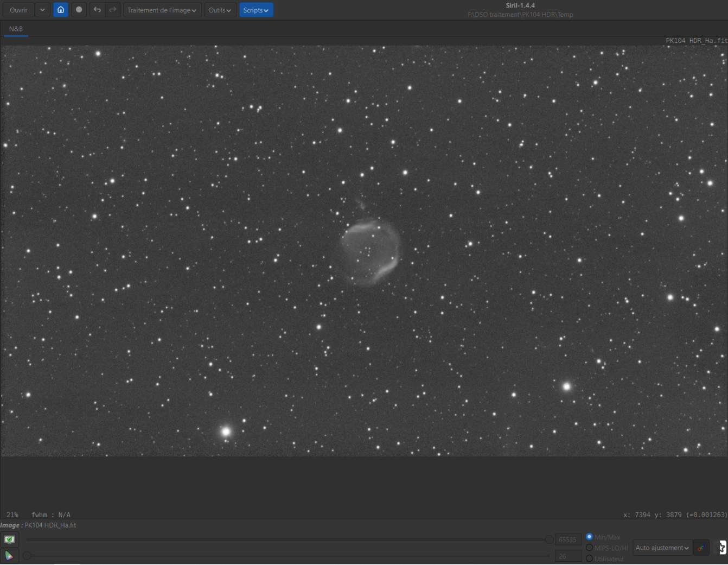The height and width of the screenshot is (565, 728).
Task: Expand the arrow next to Ouvrir
Action: pyautogui.click(x=42, y=10)
